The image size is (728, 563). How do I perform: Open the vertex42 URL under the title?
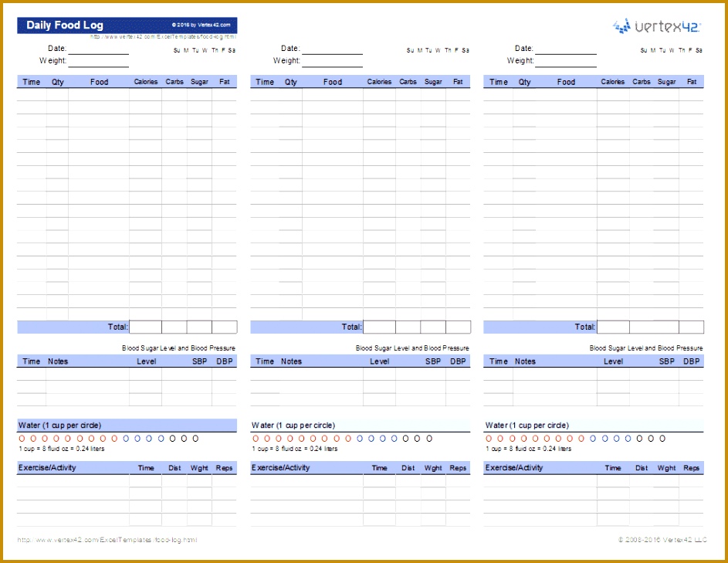coord(163,36)
